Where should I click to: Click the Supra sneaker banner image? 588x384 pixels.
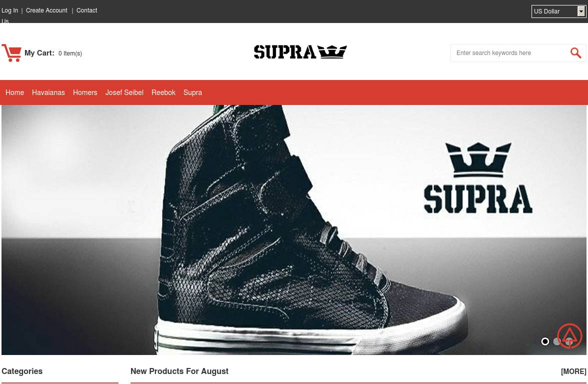[294, 230]
